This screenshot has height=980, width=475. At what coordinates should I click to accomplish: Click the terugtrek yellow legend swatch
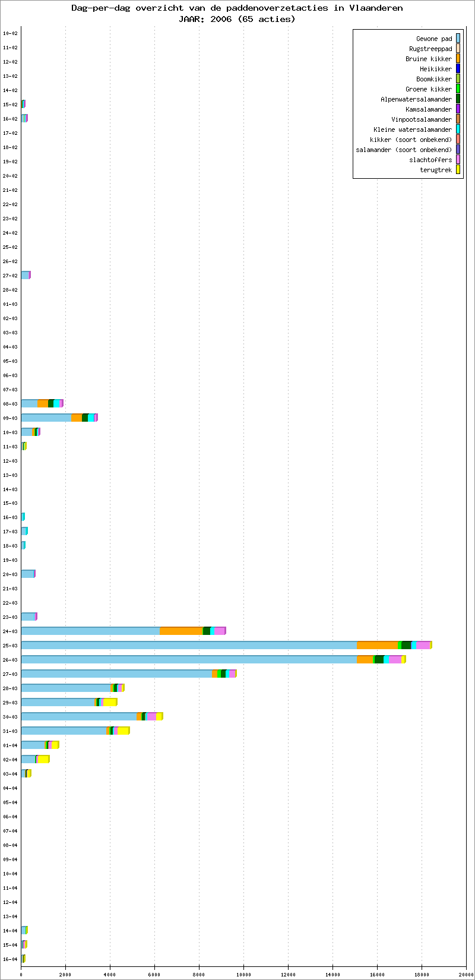[458, 170]
